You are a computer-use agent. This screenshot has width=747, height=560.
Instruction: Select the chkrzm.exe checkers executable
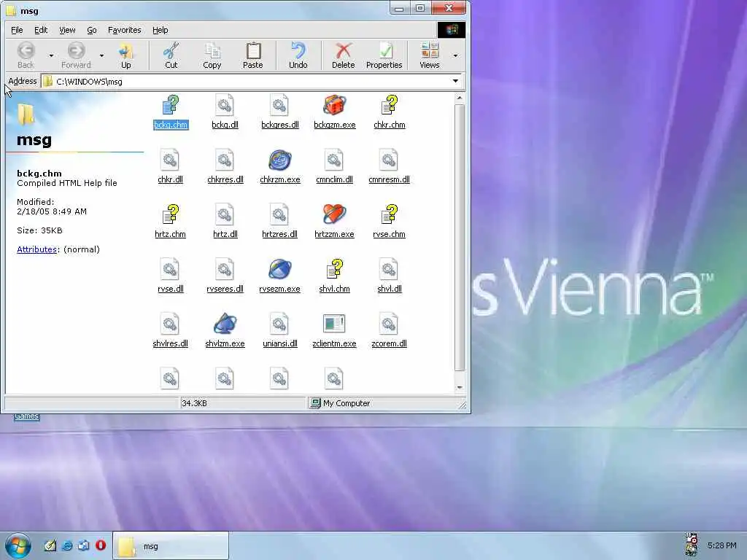coord(279,167)
